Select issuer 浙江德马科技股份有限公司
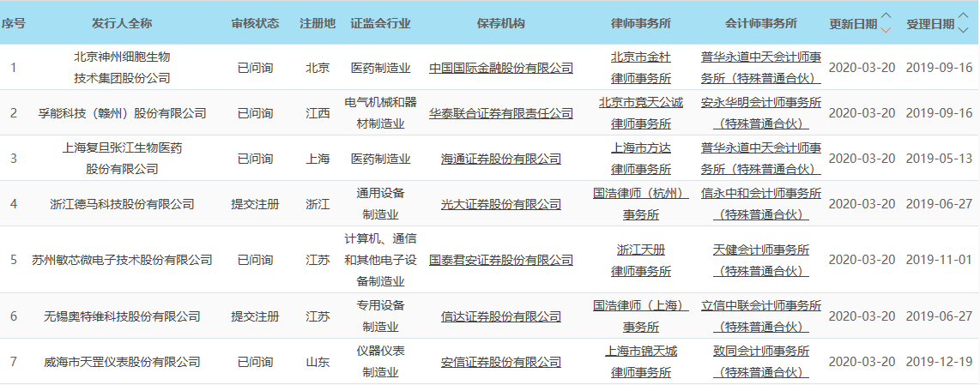Image resolution: width=980 pixels, height=385 pixels. [122, 204]
